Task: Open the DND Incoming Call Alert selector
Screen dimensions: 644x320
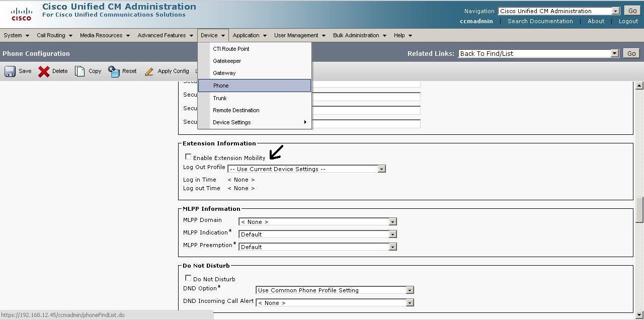Action: click(x=409, y=302)
